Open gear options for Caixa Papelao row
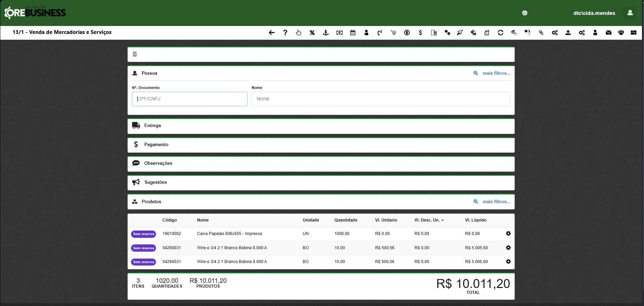This screenshot has width=644, height=306. click(508, 234)
